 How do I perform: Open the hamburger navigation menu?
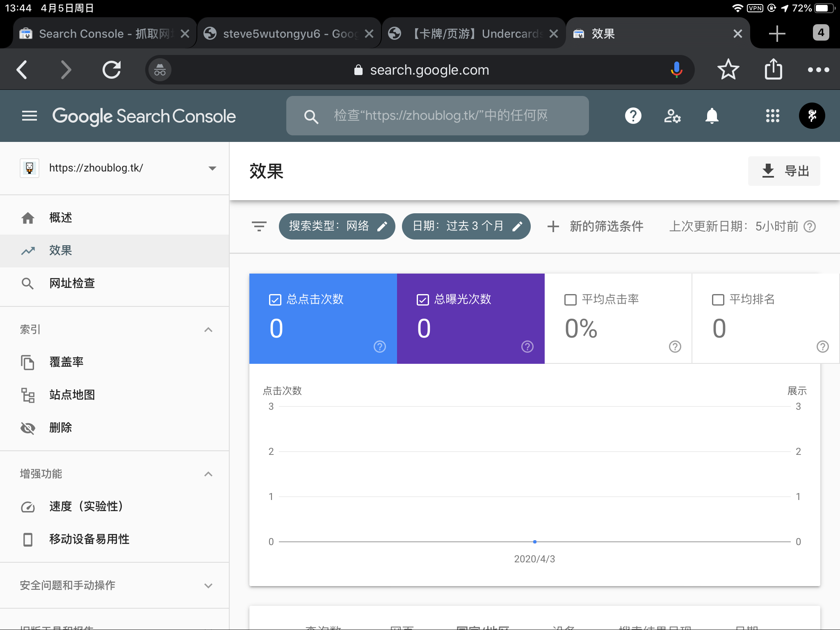click(29, 116)
